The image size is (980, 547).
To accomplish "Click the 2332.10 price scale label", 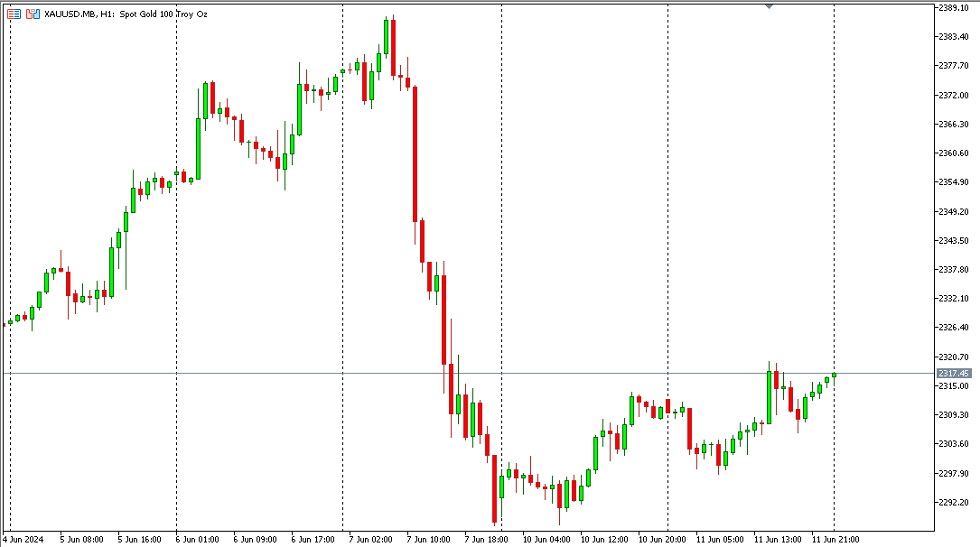I will pos(954,299).
